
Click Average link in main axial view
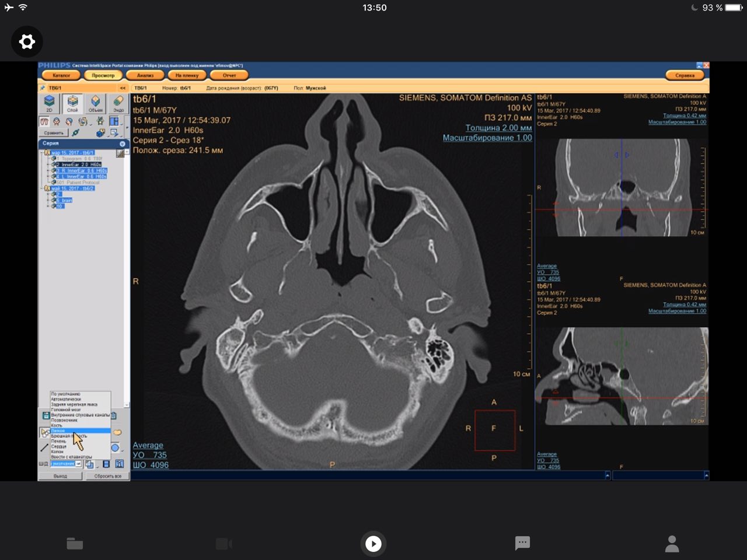tap(148, 445)
